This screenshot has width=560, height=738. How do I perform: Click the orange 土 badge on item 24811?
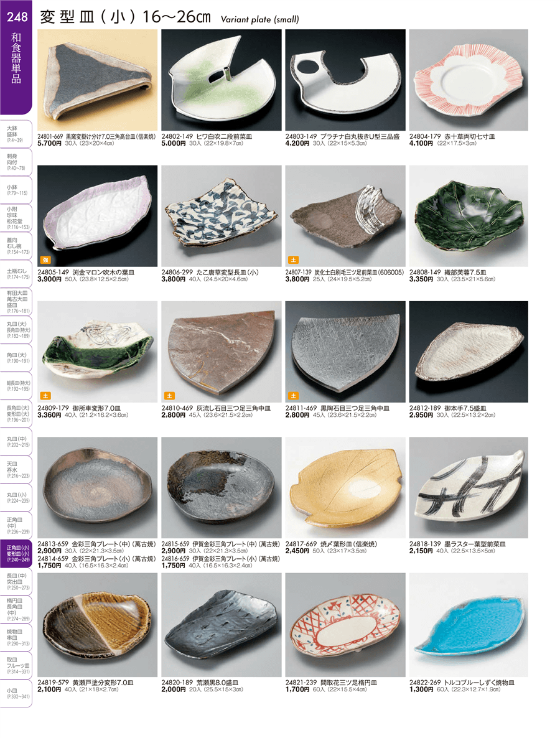tap(293, 396)
